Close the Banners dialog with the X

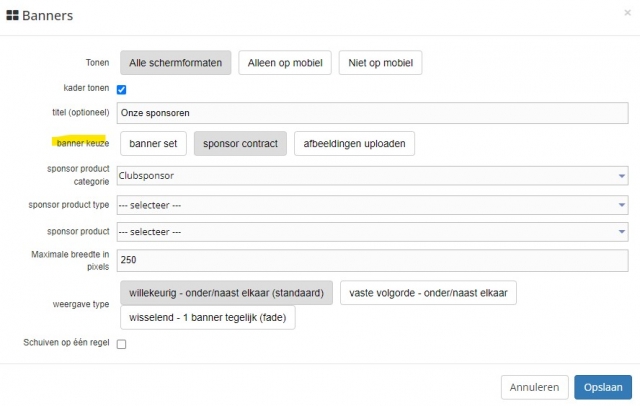[626, 12]
